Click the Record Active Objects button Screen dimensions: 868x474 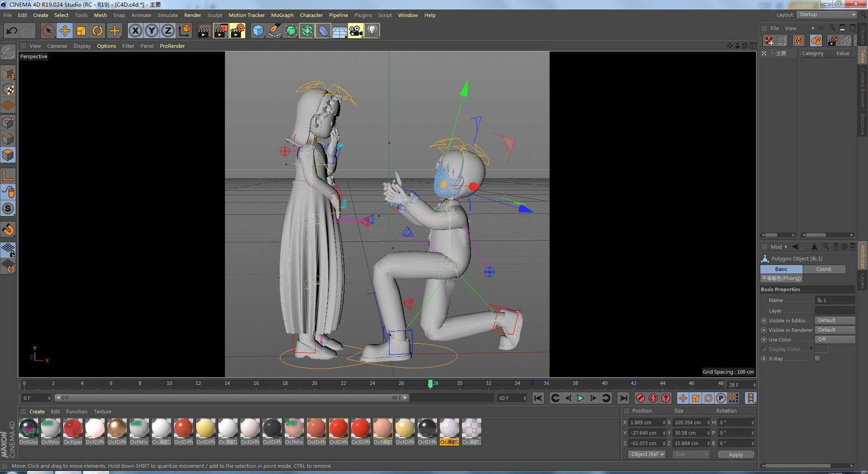click(640, 398)
